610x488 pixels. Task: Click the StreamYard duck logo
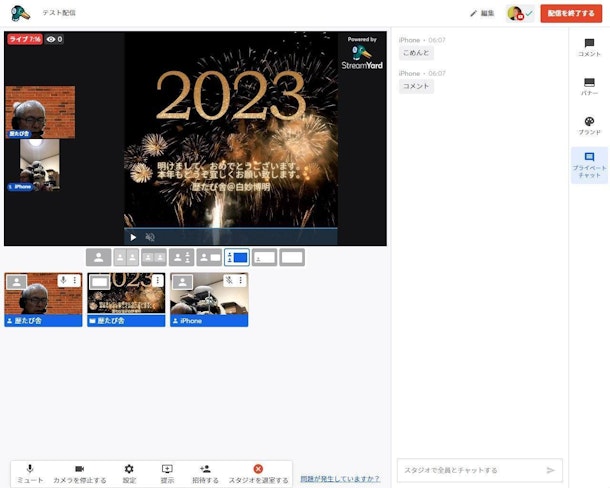(20, 13)
